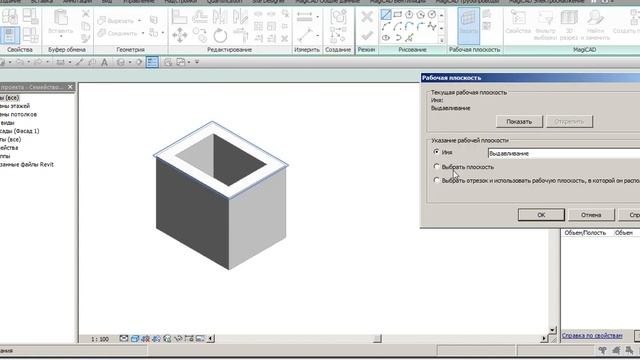Click the viewport vertical scrollbar down arrow
Viewport: 640px width, 360px height.
pos(553,330)
